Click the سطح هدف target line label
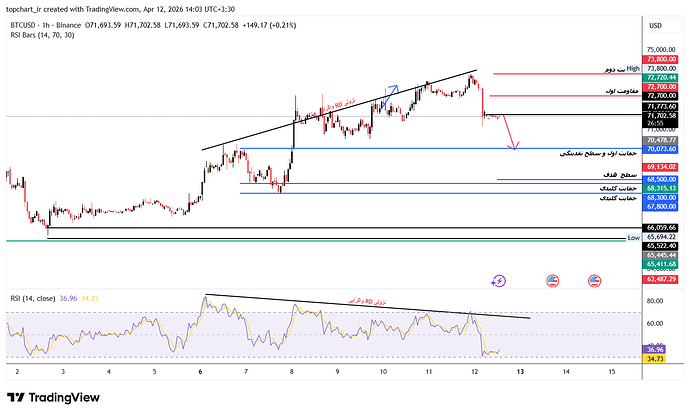The width and height of the screenshot is (690, 414). click(620, 175)
